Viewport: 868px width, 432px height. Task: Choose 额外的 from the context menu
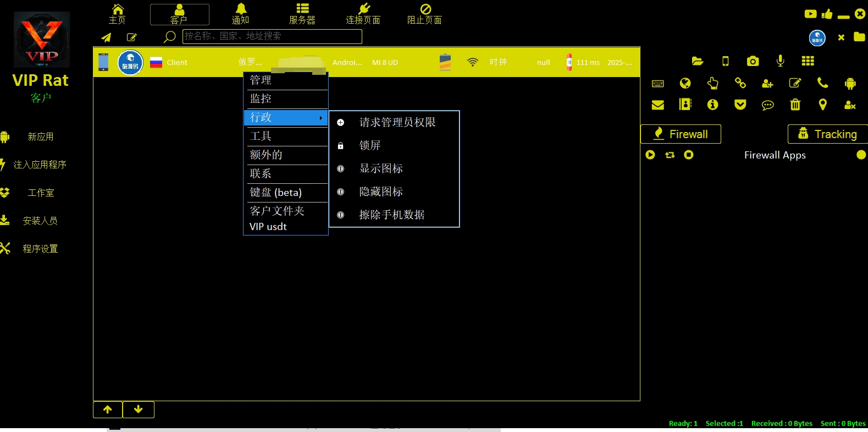tap(286, 155)
